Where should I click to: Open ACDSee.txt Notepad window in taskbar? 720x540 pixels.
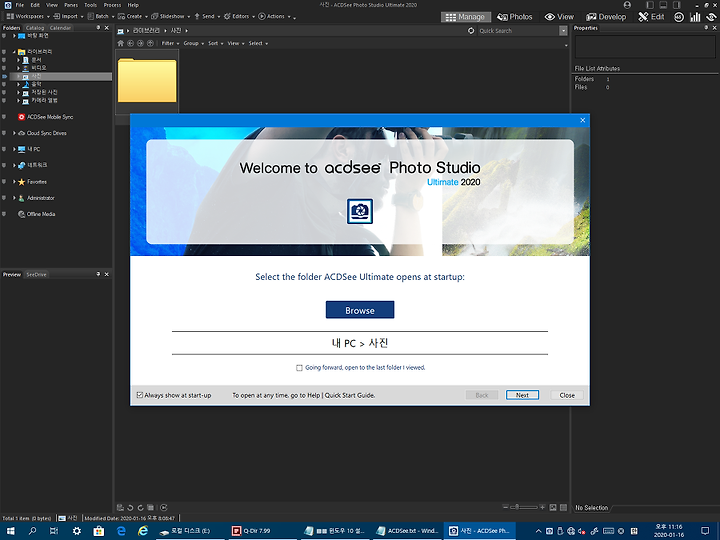tap(408, 531)
